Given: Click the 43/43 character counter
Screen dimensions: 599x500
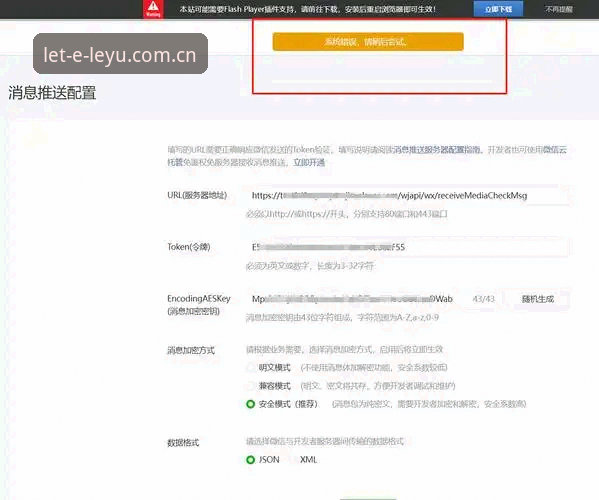Looking at the screenshot, I should pos(483,299).
